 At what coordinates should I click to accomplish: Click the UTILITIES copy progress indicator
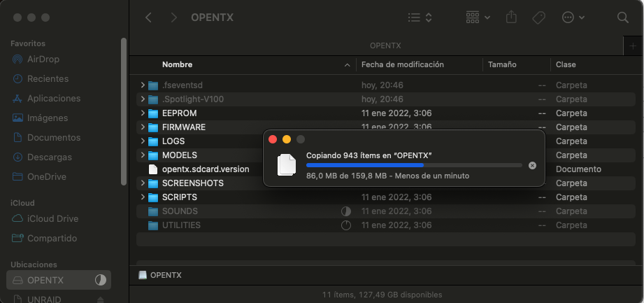coord(346,225)
